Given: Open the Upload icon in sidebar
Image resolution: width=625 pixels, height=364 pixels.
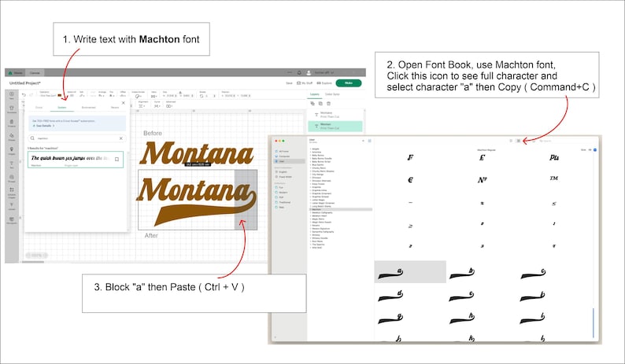Looking at the screenshot, I should tap(12, 205).
